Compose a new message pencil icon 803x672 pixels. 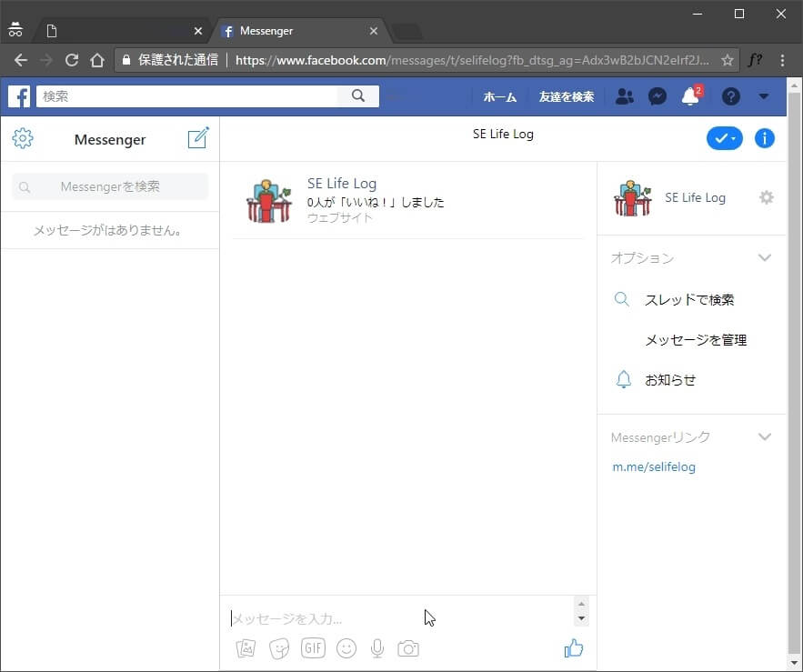coord(197,138)
